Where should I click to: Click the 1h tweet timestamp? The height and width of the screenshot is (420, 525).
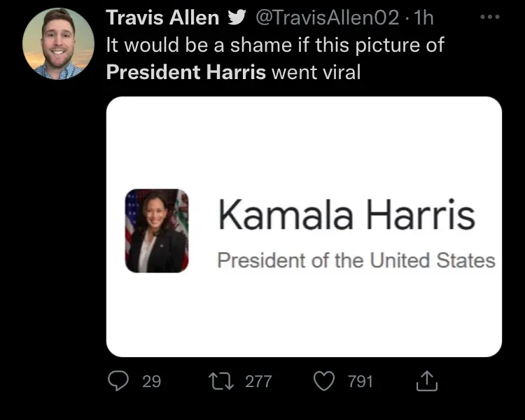tap(424, 19)
